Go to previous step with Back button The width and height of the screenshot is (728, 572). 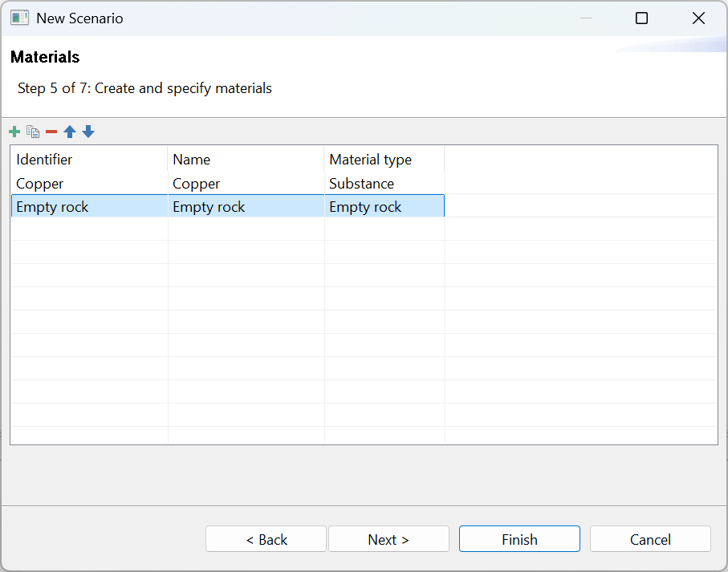[x=266, y=539]
